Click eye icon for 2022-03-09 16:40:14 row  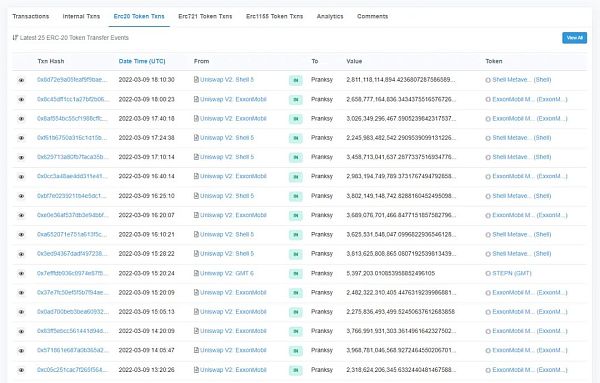pos(21,177)
